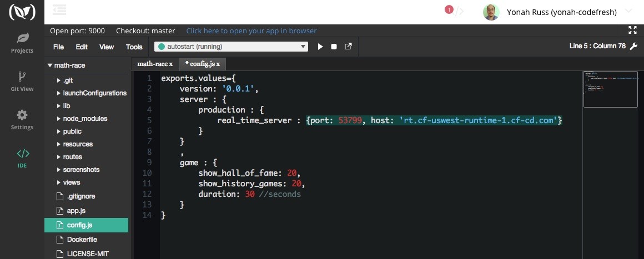This screenshot has width=644, height=259.
Task: Open the Codefresh logo home
Action: pyautogui.click(x=22, y=12)
